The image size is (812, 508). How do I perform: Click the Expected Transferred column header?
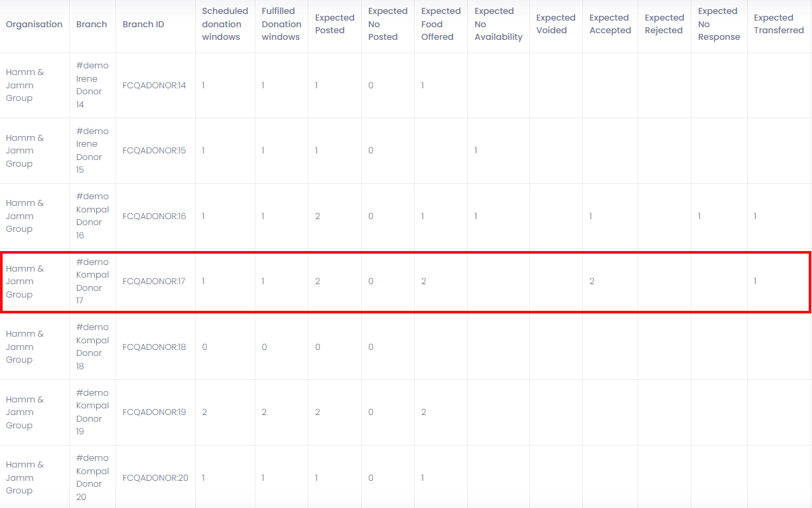pyautogui.click(x=778, y=25)
